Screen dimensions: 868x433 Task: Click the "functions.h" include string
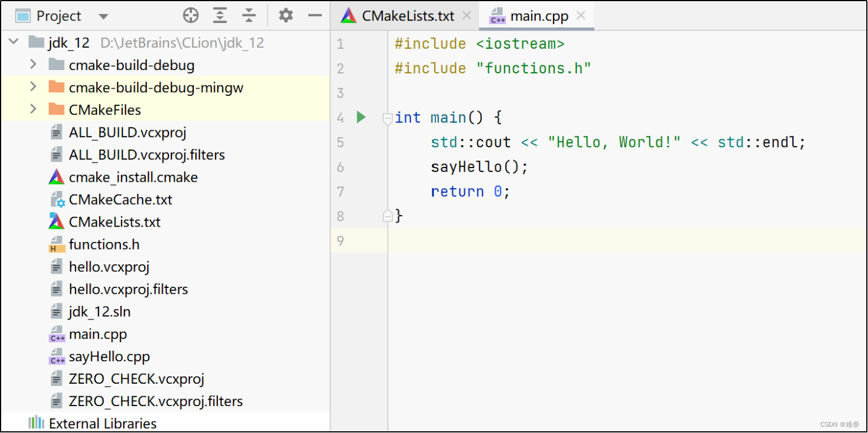click(533, 68)
